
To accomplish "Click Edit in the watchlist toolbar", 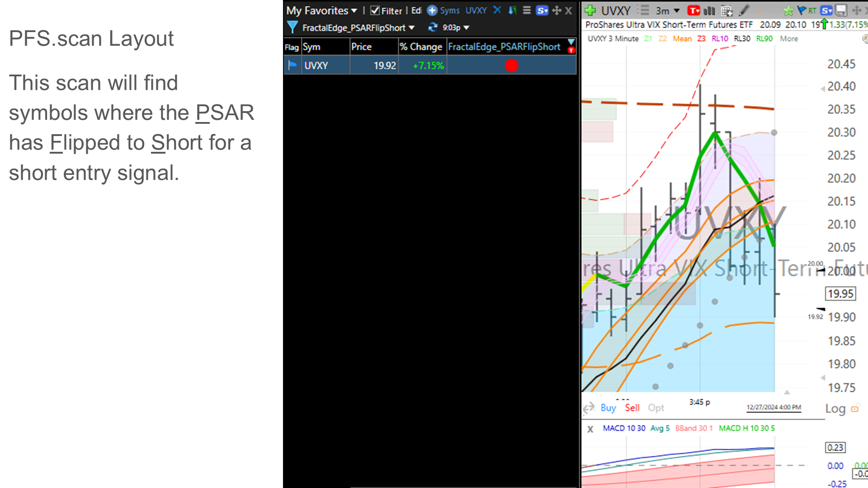I will pyautogui.click(x=416, y=11).
